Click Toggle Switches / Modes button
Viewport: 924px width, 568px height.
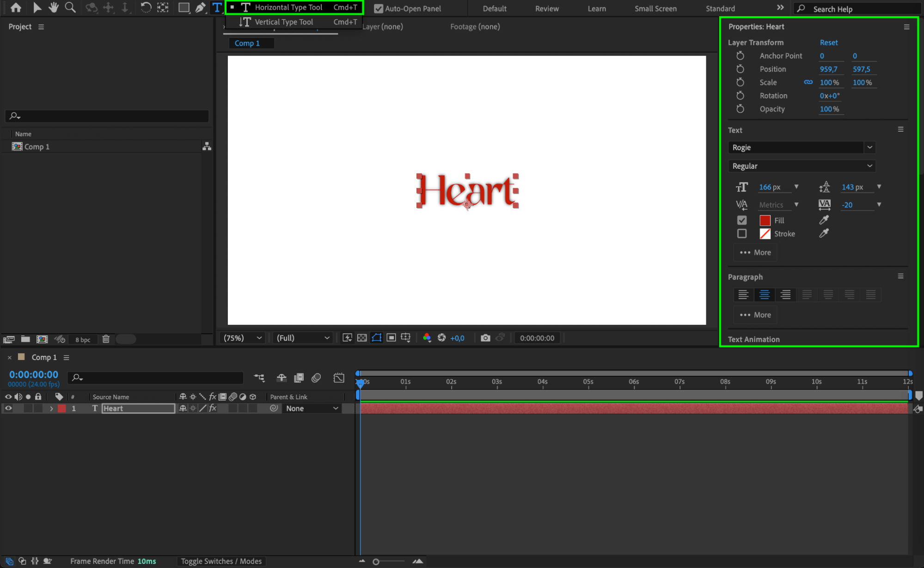(x=221, y=561)
